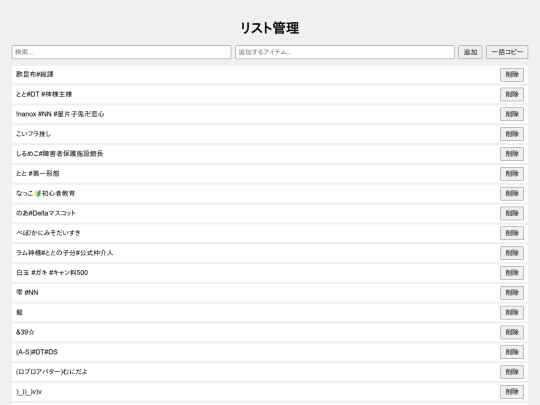The width and height of the screenshot is (540, 405).
Task: Delete the のあ#Deltaマスコット row
Action: tap(512, 213)
